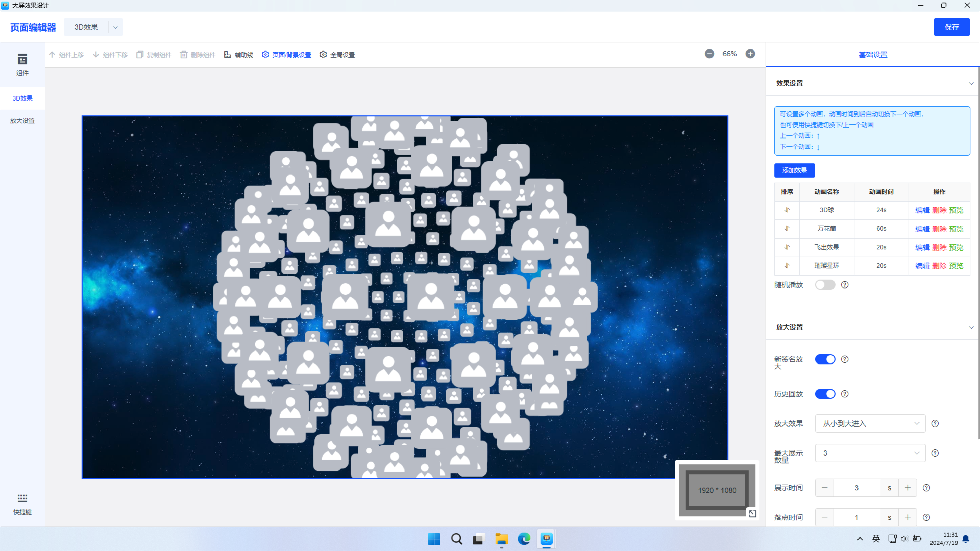Switch to 放大设置 sidebar tab
This screenshot has width=980, height=551.
tap(22, 121)
